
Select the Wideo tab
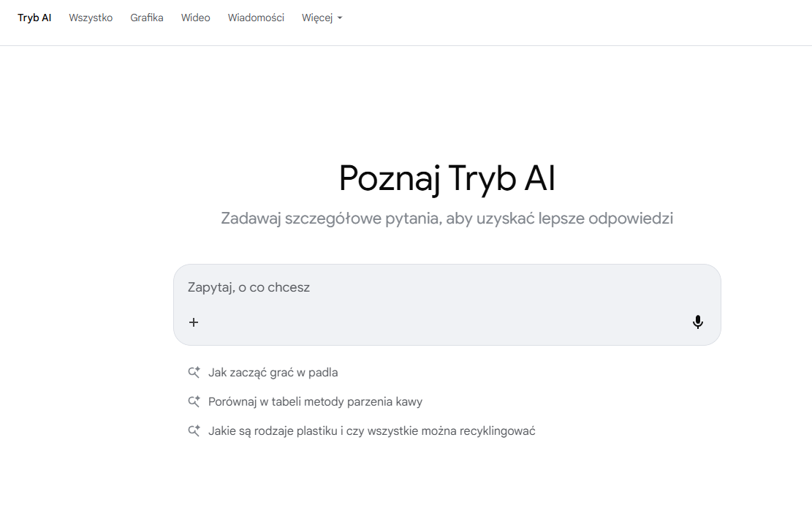click(195, 18)
